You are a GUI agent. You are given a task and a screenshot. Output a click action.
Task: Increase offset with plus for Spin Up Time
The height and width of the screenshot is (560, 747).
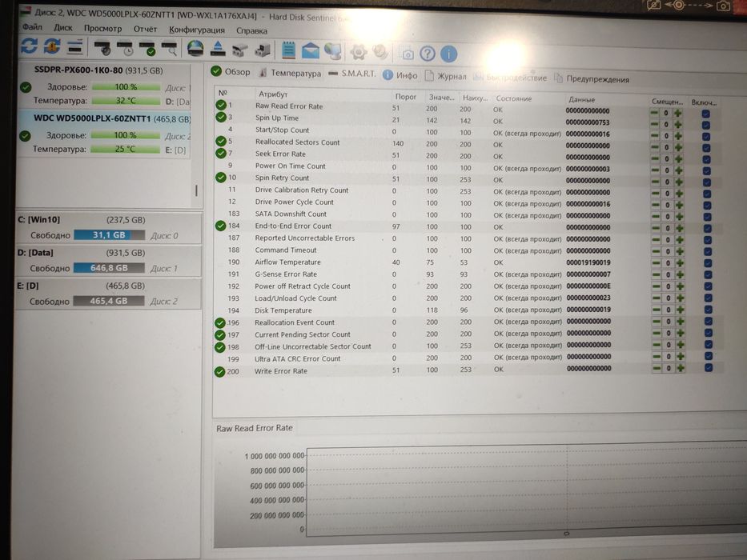[x=678, y=125]
